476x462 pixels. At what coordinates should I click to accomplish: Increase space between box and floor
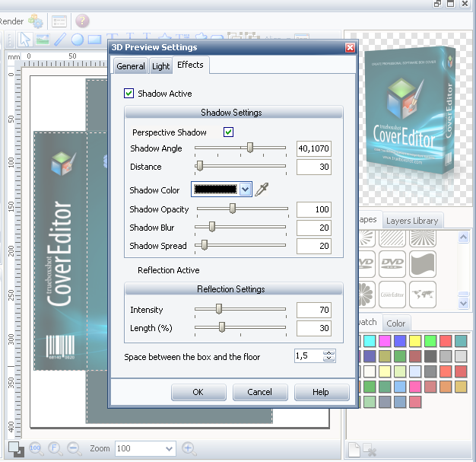(328, 353)
